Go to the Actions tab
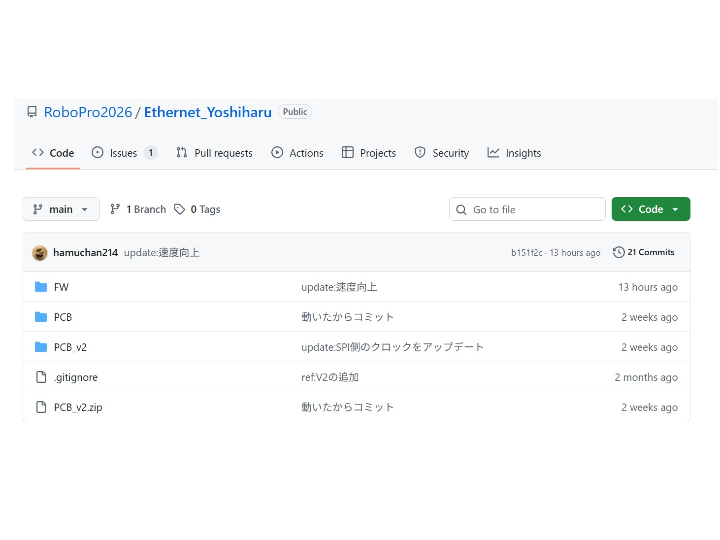The height and width of the screenshot is (540, 720). tap(297, 153)
